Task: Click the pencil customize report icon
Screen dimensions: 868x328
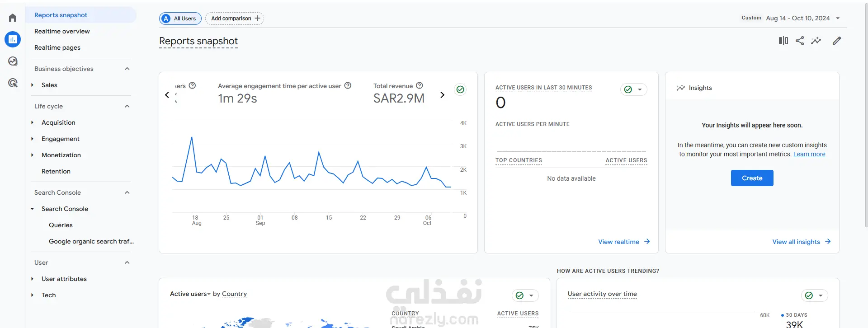Action: [x=837, y=41]
